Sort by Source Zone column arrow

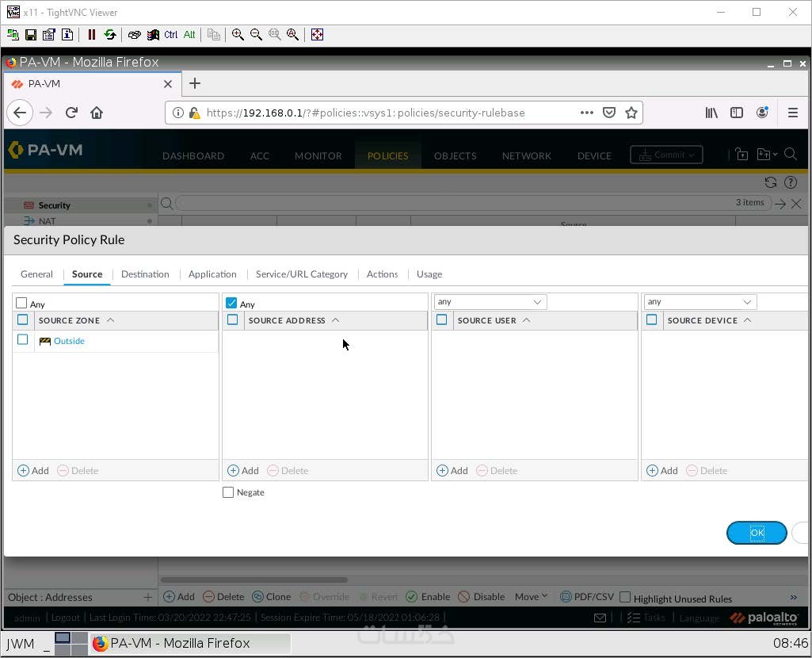[x=110, y=320]
